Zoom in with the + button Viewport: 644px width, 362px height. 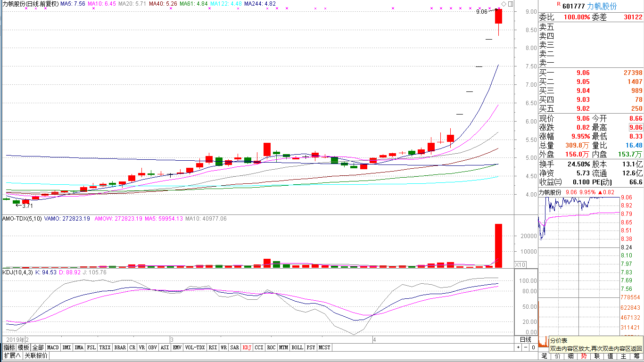518,347
